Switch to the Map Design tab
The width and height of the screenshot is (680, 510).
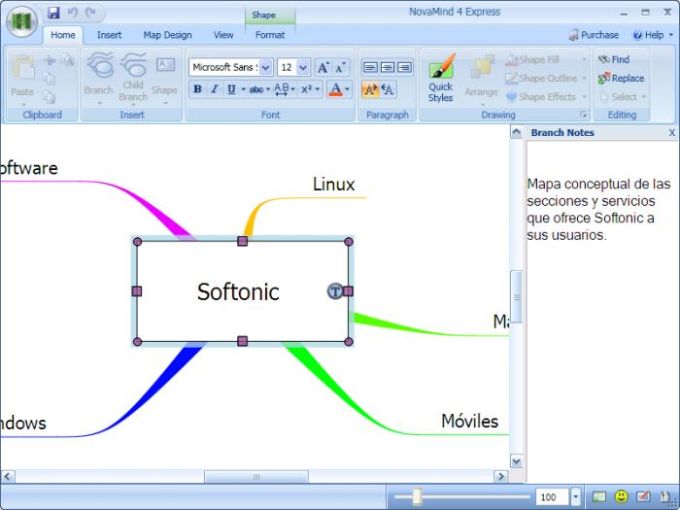click(x=167, y=35)
